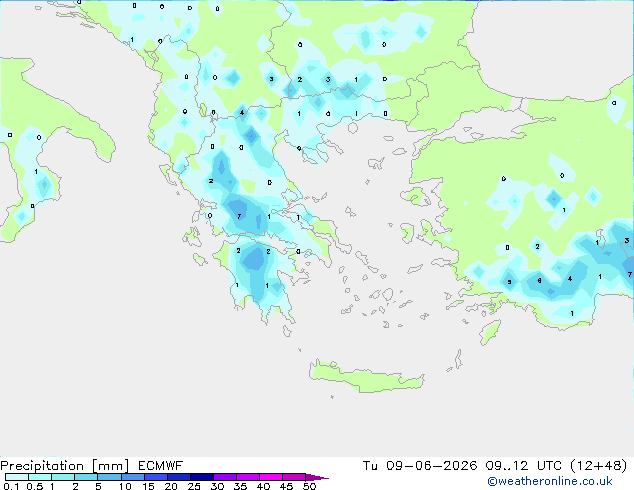634x490 pixels.
Task: Click the '6' precipitation value on Turkey's southwest coast
Action: click(x=539, y=280)
